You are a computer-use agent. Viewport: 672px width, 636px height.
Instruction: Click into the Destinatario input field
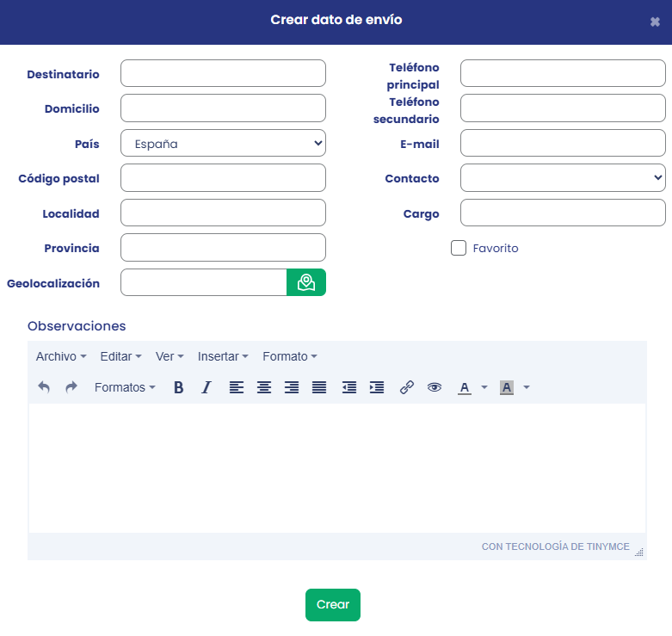(x=223, y=74)
